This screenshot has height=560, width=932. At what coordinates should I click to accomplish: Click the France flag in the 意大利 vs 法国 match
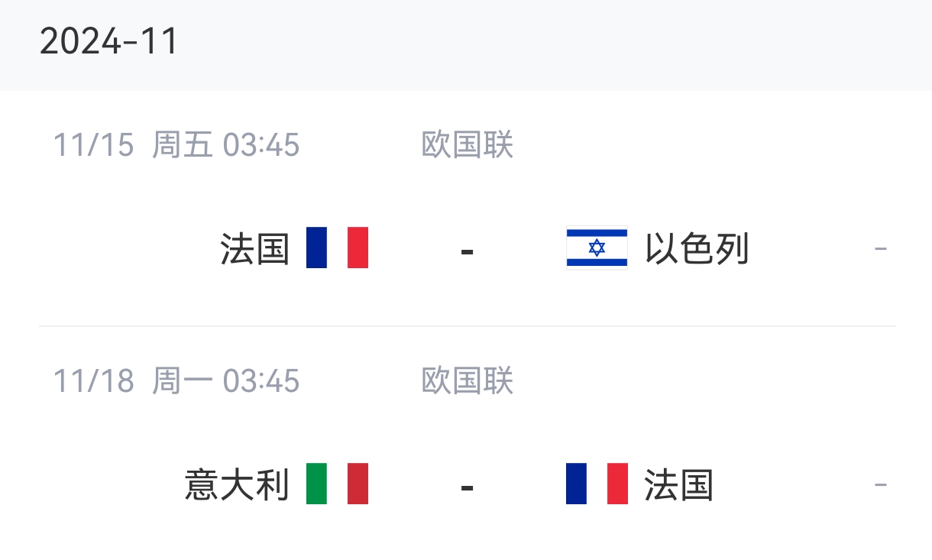(x=597, y=484)
